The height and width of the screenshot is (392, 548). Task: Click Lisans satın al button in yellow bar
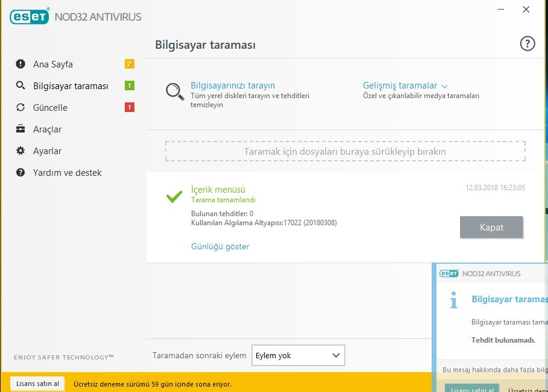pyautogui.click(x=37, y=384)
